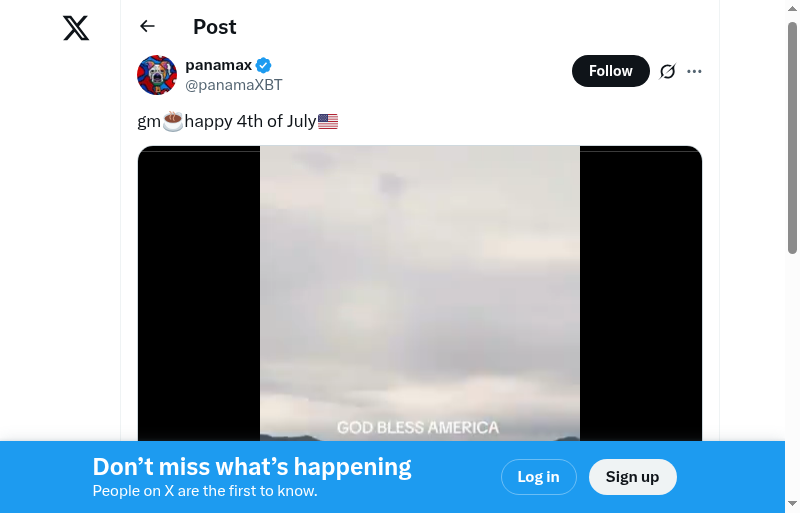The image size is (800, 513).
Task: Click the scrollbar up arrow
Action: 792,9
